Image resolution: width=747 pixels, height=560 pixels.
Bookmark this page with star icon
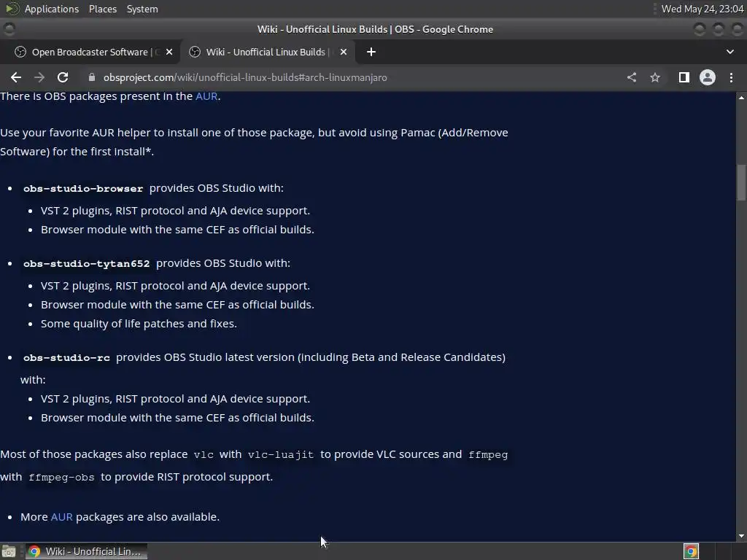pos(655,77)
